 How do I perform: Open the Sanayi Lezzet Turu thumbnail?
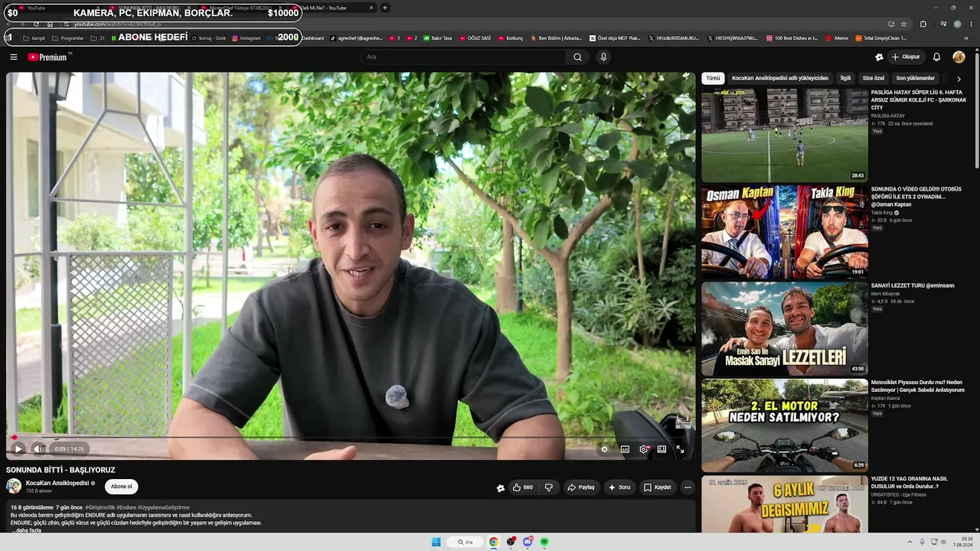[x=785, y=328]
